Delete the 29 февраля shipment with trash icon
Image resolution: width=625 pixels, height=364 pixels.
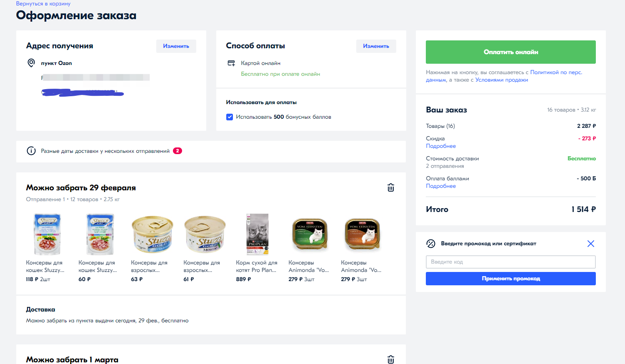391,187
